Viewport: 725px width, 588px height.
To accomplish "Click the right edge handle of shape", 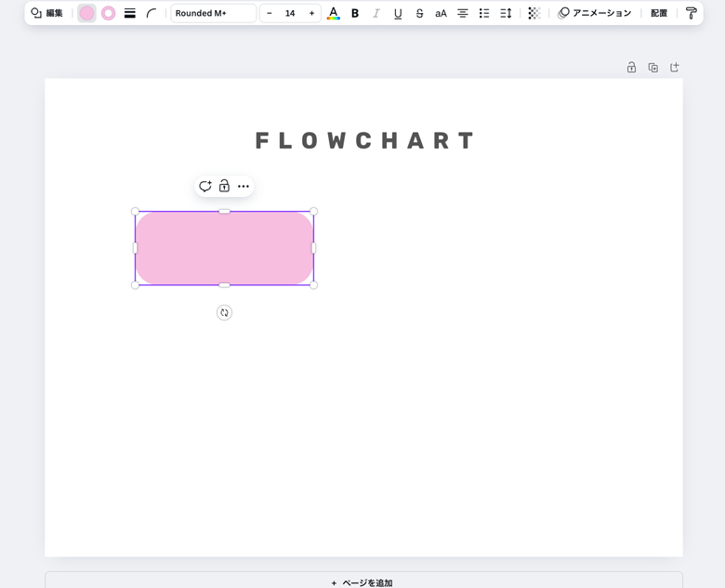I will click(x=313, y=248).
